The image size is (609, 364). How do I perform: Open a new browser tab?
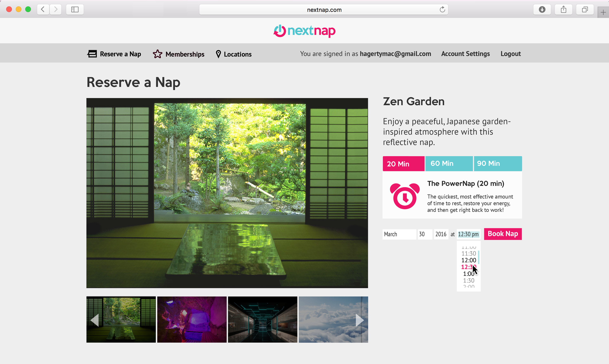(603, 13)
